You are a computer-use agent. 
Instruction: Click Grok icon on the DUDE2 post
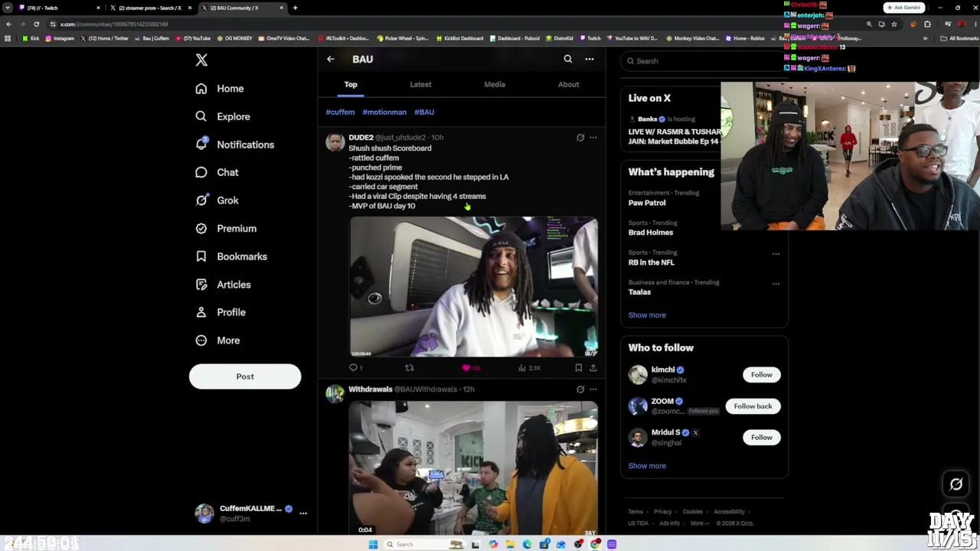580,138
